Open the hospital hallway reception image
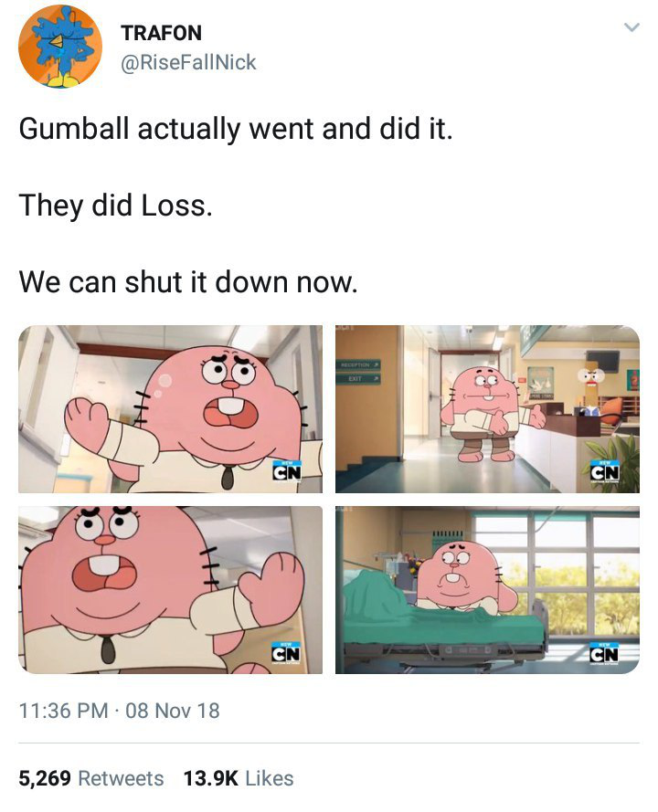Screen dimensions: 658x812 487,409
